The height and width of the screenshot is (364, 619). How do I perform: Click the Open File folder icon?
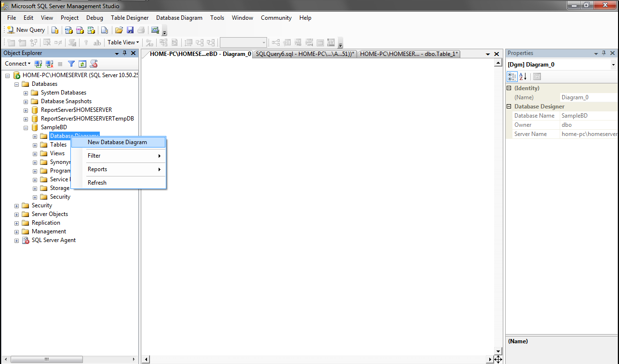point(119,30)
